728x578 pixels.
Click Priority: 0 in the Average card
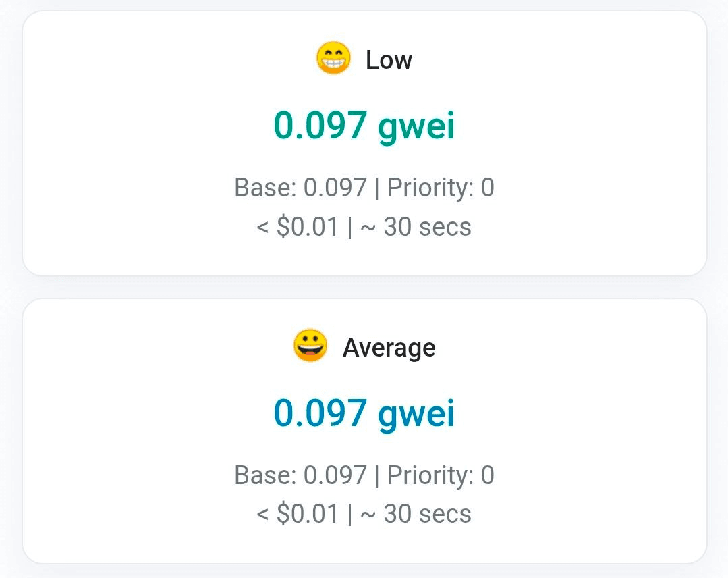point(441,475)
